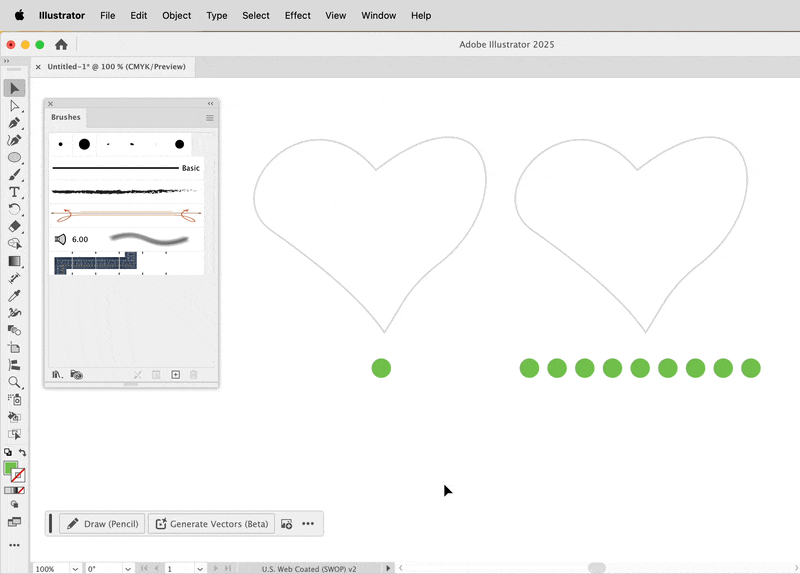Screen dimensions: 800x574
Task: Open the artboard navigation dropdown
Action: [x=200, y=568]
